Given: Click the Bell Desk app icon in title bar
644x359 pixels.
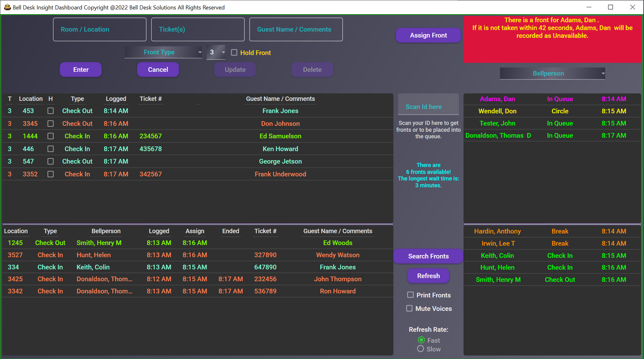Looking at the screenshot, I should [7, 7].
